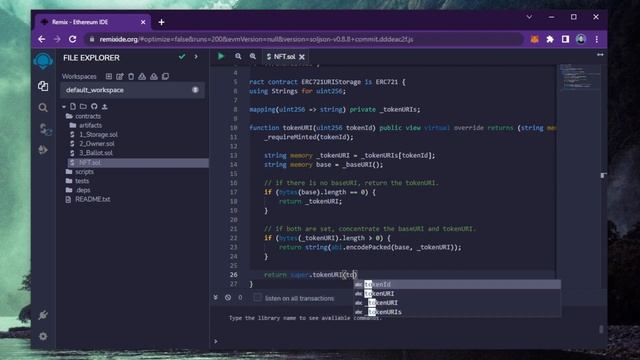Open the Solidity compiler sidebar icon
The height and width of the screenshot is (360, 640).
pos(44,129)
